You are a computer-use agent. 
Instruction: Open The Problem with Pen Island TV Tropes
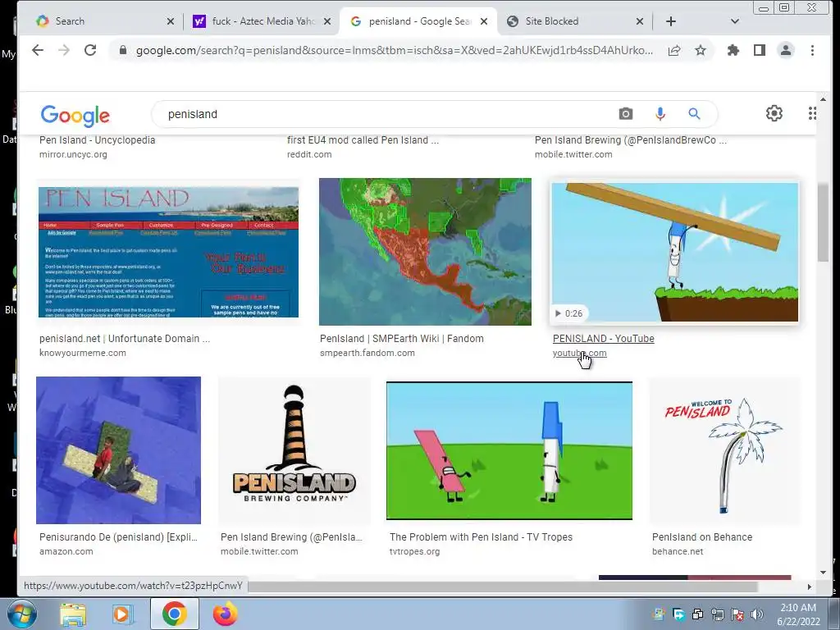(x=481, y=536)
